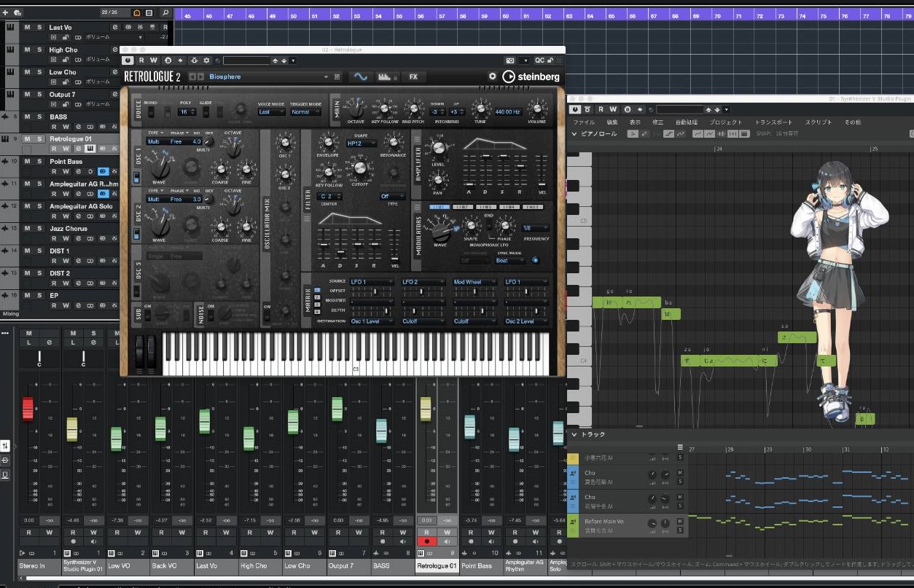Image resolution: width=914 pixels, height=588 pixels.
Task: Open Retrologue options gear icon beside Steinberg logo
Action: tap(493, 77)
